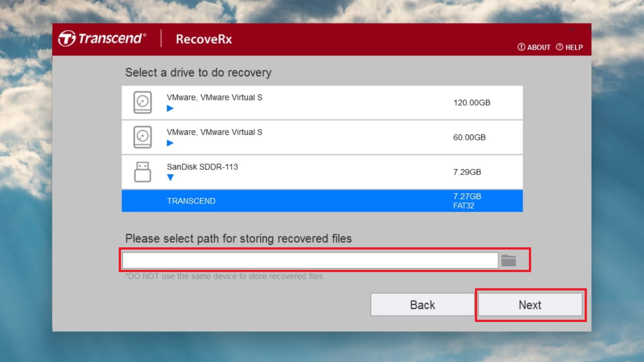Image resolution: width=644 pixels, height=362 pixels.
Task: Click the folder browse icon beside path field
Action: pyautogui.click(x=509, y=260)
